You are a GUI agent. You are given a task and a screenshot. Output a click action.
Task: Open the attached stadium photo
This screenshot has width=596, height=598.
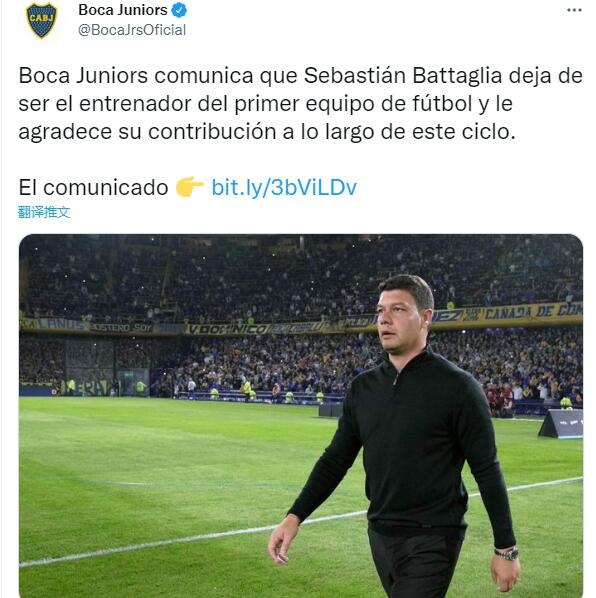(x=301, y=416)
